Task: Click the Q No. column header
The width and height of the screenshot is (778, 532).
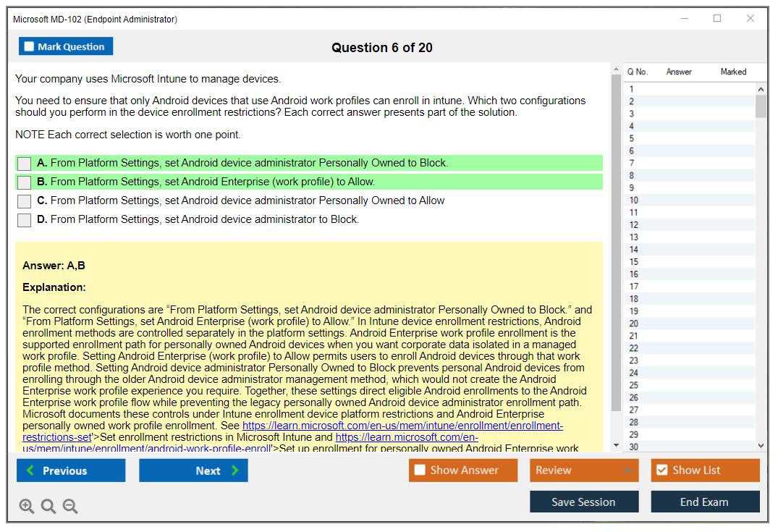Action: (637, 72)
